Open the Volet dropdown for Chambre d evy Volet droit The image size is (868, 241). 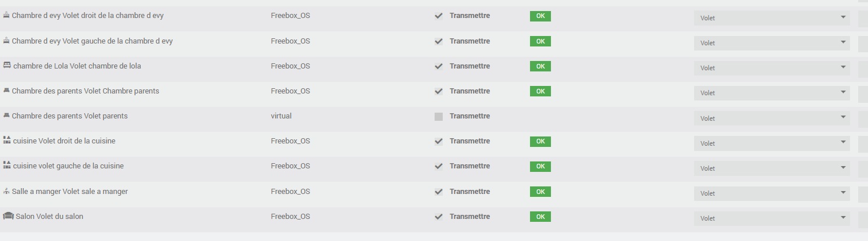tap(771, 18)
